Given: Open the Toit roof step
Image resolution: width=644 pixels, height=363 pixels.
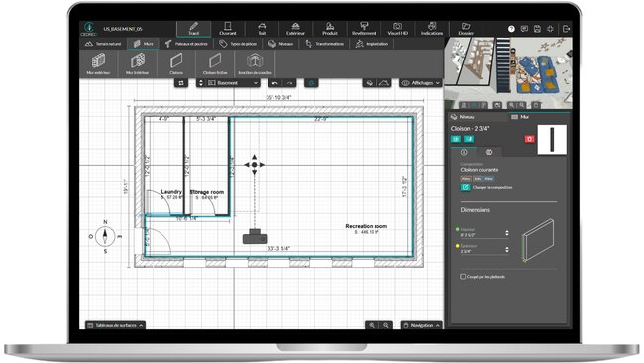Looking at the screenshot, I should (x=262, y=29).
